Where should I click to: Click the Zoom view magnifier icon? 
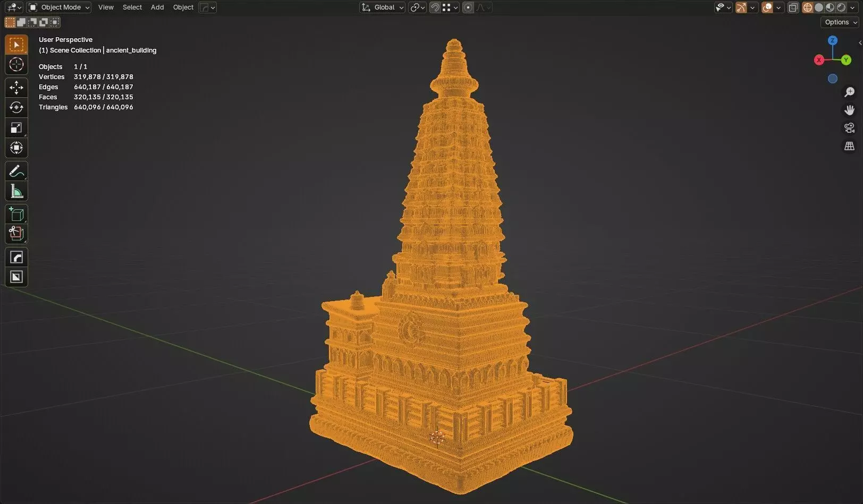tap(849, 92)
